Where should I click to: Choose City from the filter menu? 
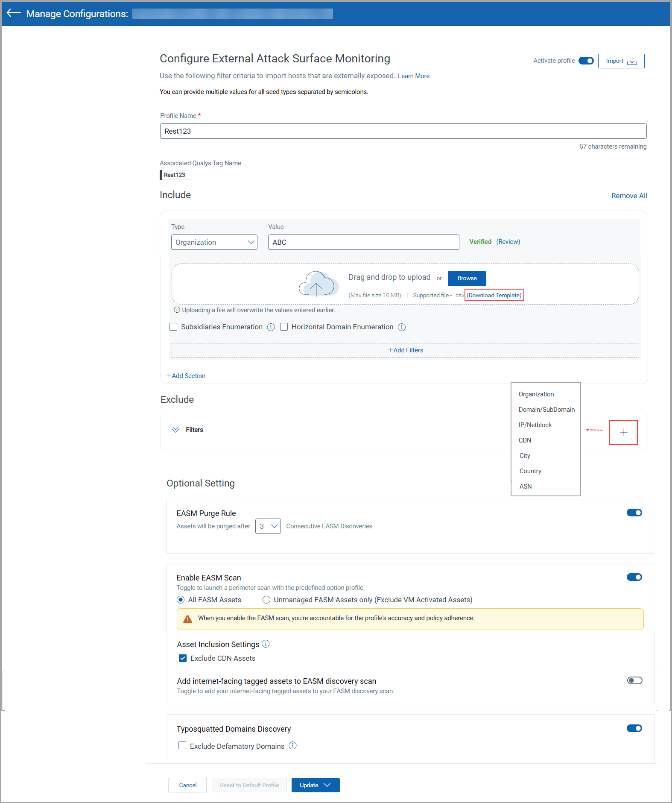pos(525,456)
